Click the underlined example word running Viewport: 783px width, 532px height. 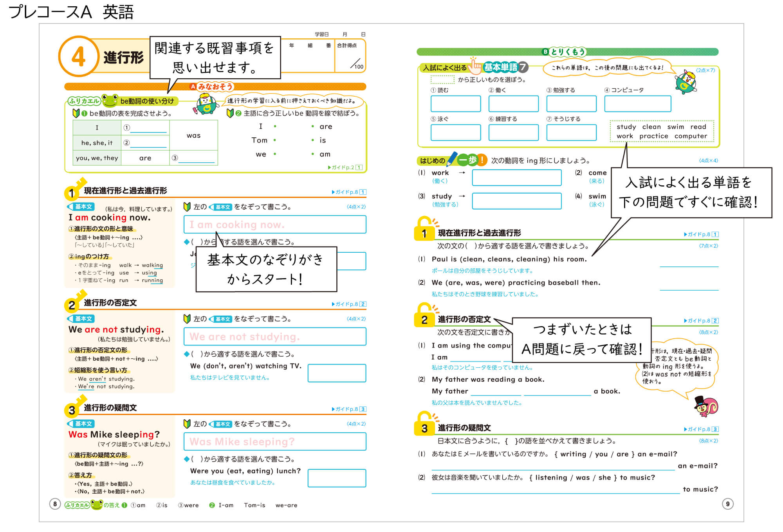point(152,280)
